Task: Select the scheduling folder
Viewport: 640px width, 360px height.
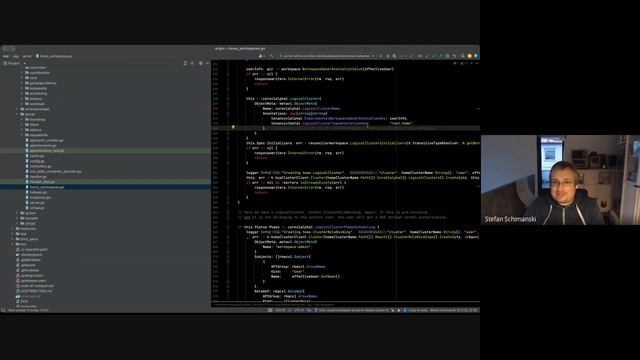Action: point(36,93)
